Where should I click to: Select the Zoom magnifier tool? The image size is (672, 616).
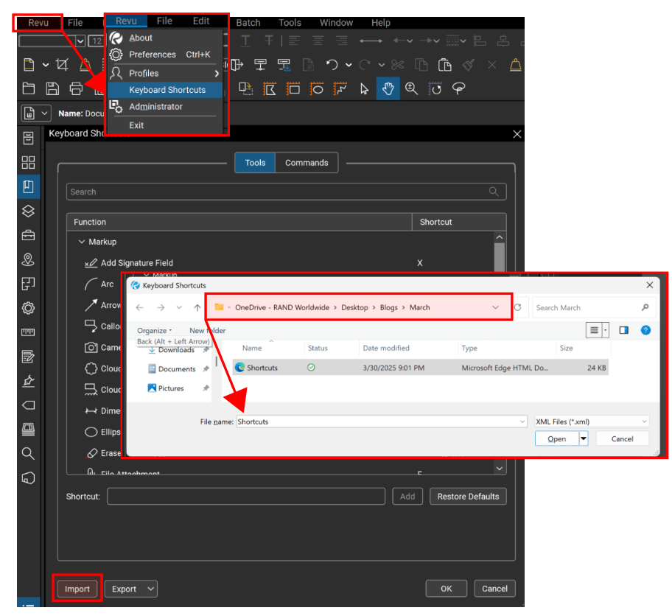click(x=411, y=88)
